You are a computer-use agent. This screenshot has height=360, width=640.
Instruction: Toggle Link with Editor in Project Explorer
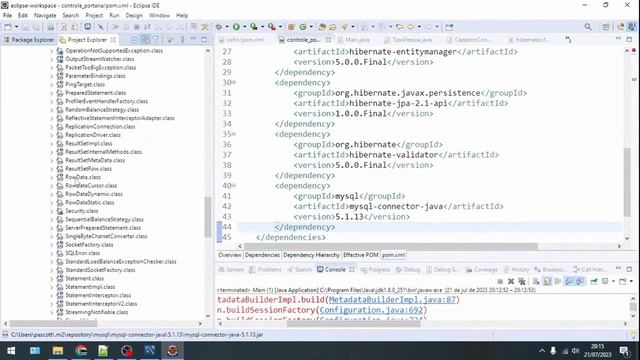coord(145,40)
